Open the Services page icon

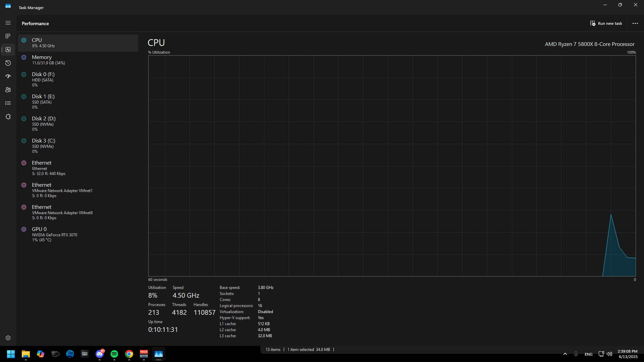(x=8, y=117)
